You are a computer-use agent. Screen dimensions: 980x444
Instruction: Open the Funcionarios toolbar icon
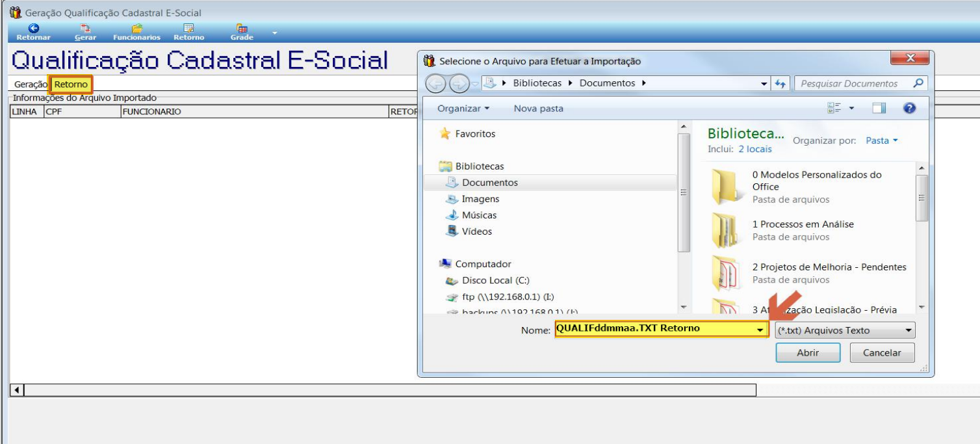pos(136,32)
